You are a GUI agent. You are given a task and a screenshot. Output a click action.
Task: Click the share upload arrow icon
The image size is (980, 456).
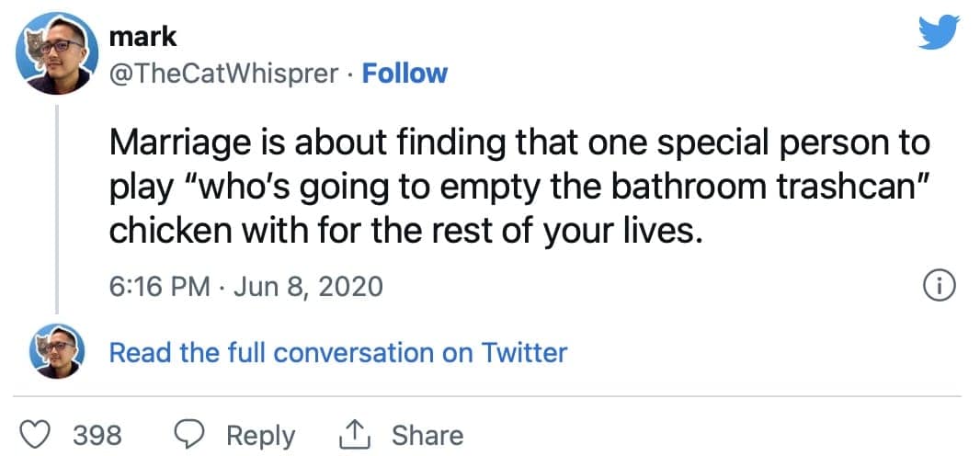355,434
